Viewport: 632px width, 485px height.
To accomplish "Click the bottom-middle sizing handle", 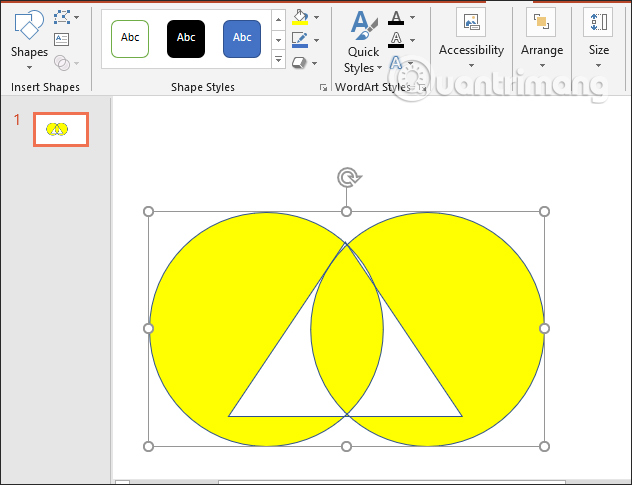I will tap(346, 446).
